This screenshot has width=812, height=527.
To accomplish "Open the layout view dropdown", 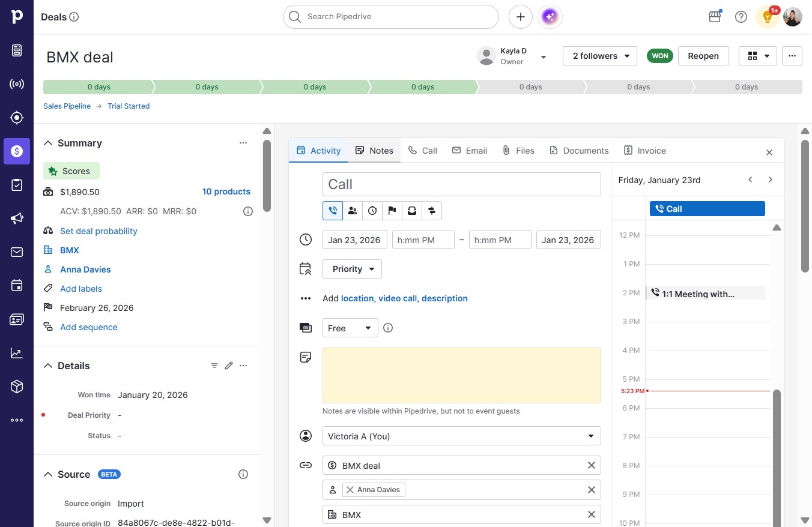I will (758, 56).
